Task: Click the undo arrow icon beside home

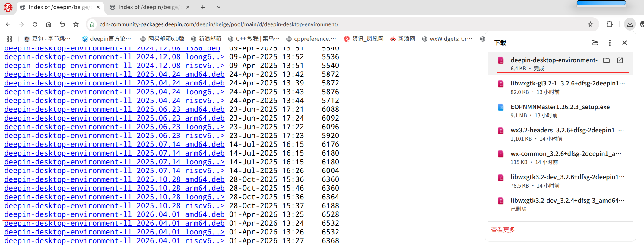Action: [x=62, y=24]
